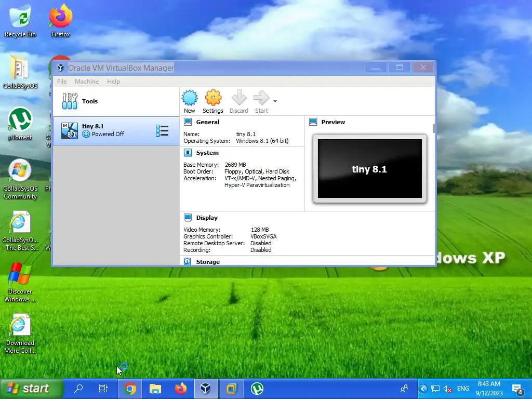This screenshot has height=399, width=532.
Task: Open the tiny 8.1 machine tools list menu
Action: point(162,130)
